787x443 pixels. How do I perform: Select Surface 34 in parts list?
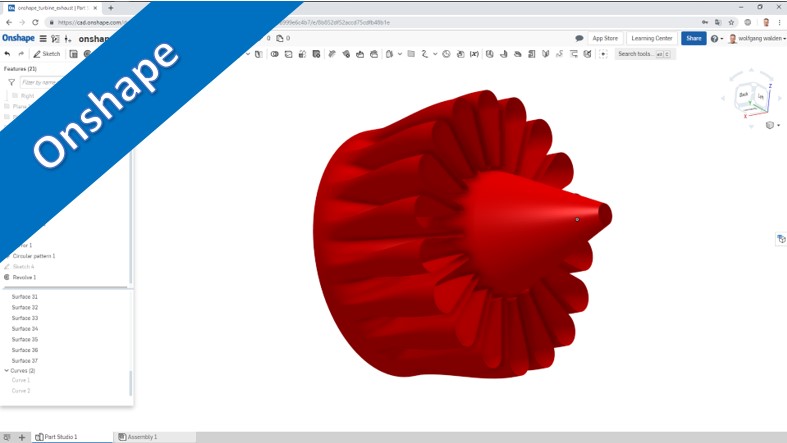click(25, 329)
